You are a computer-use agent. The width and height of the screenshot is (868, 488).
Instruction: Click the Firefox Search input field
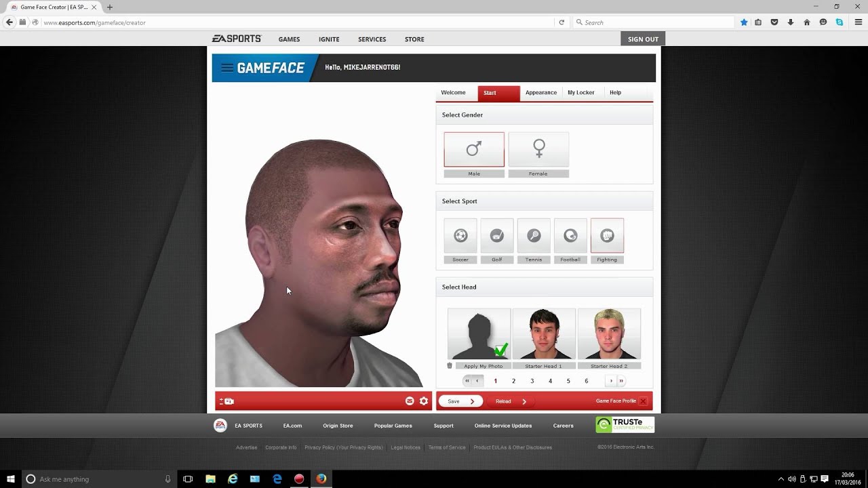click(653, 22)
